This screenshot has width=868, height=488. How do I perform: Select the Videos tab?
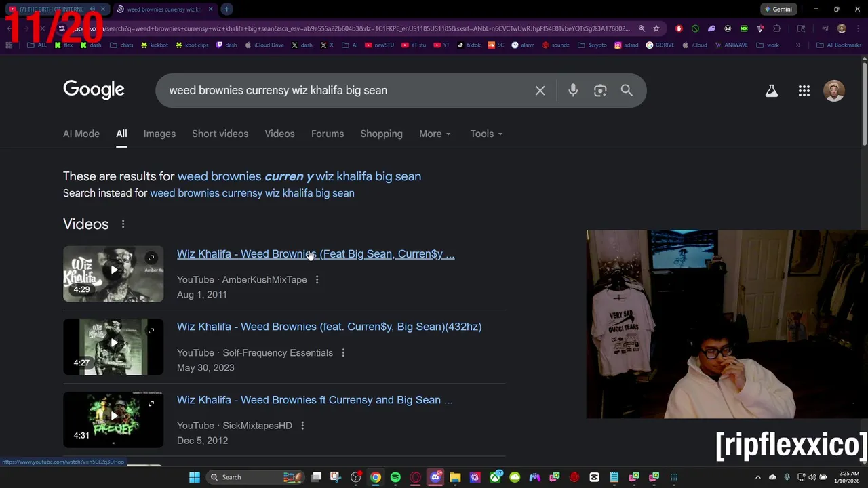coord(279,134)
